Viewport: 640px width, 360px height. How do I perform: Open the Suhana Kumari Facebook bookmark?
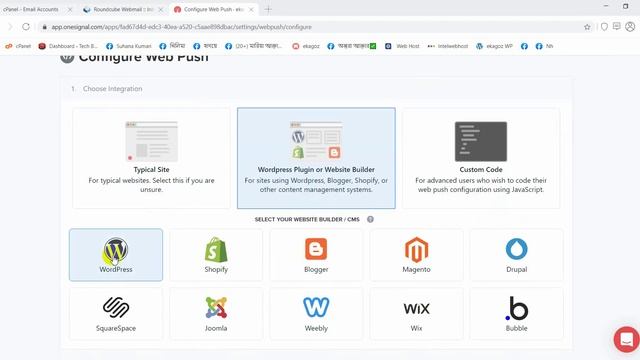pos(129,46)
